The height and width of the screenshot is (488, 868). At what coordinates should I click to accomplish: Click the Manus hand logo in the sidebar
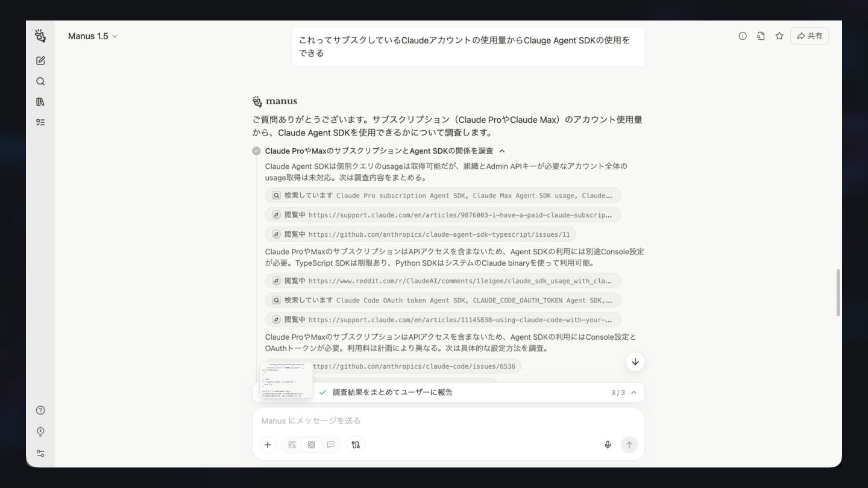[x=40, y=36]
